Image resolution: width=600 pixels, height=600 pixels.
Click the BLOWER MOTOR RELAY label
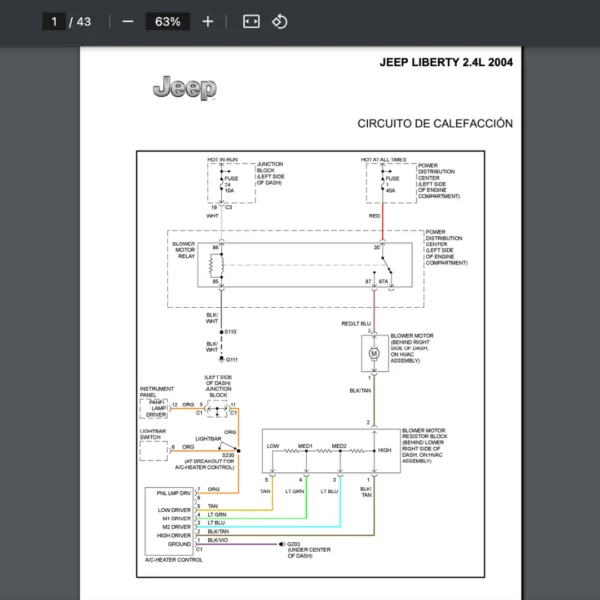(x=184, y=250)
